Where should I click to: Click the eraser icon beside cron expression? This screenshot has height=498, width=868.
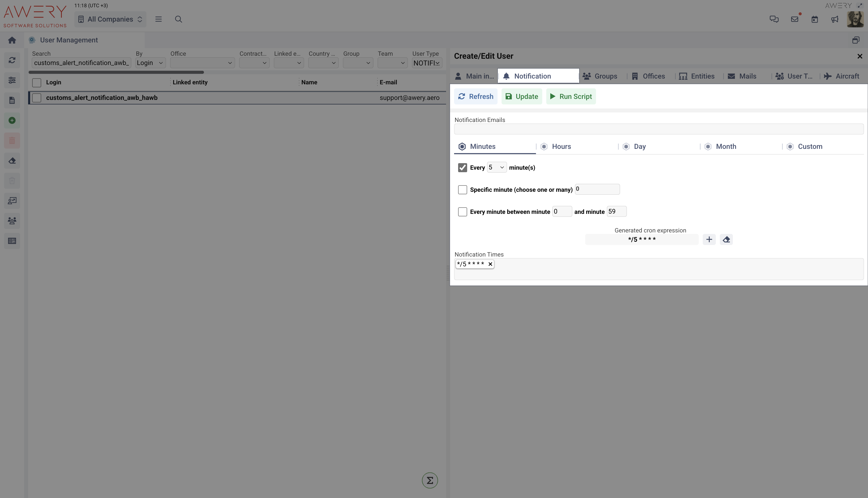click(x=726, y=239)
